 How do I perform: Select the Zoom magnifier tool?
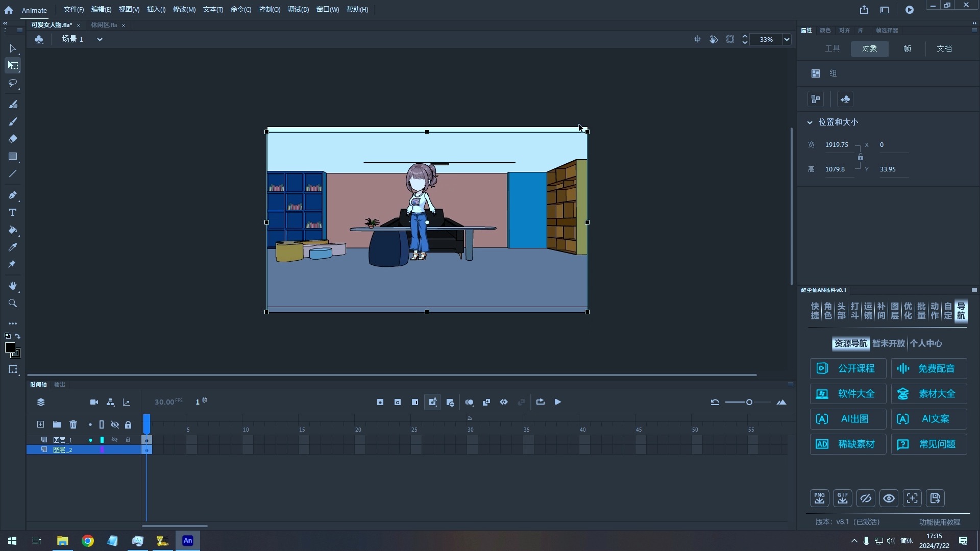(x=13, y=303)
